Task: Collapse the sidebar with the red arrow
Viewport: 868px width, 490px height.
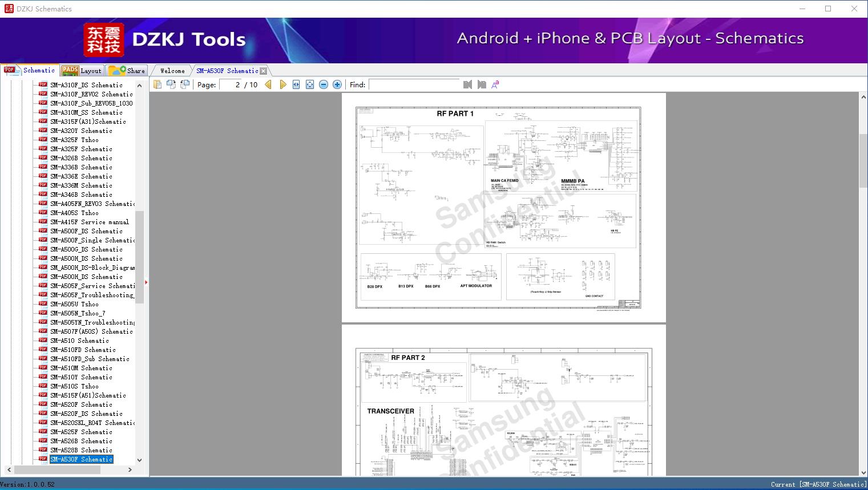Action: (146, 282)
